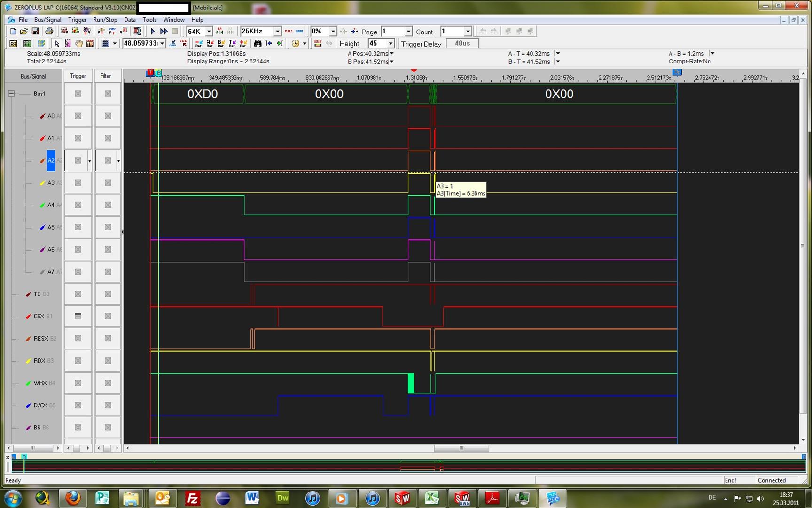Click the binoculars find icon
The image size is (812, 508).
click(x=258, y=43)
